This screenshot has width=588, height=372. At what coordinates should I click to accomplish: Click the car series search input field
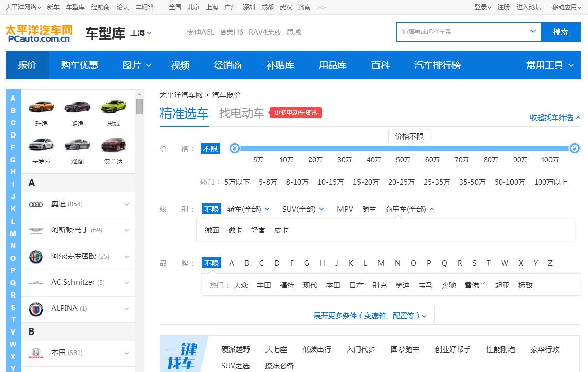pyautogui.click(x=462, y=32)
